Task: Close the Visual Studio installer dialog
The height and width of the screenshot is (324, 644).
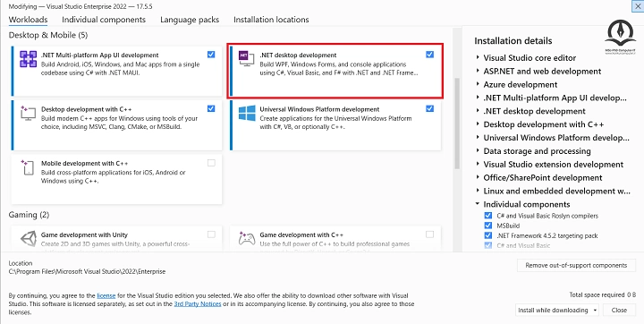Action: pos(638,5)
